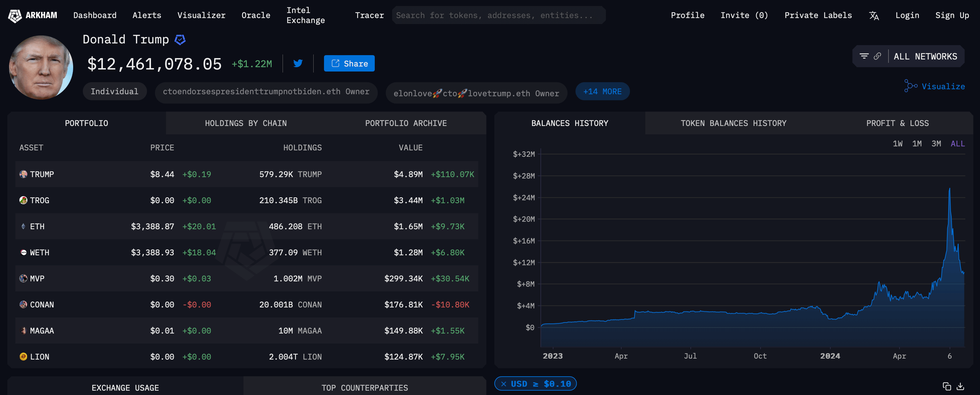Viewport: 980px width, 395px height.
Task: Sort by the VALUE column header
Action: [411, 148]
